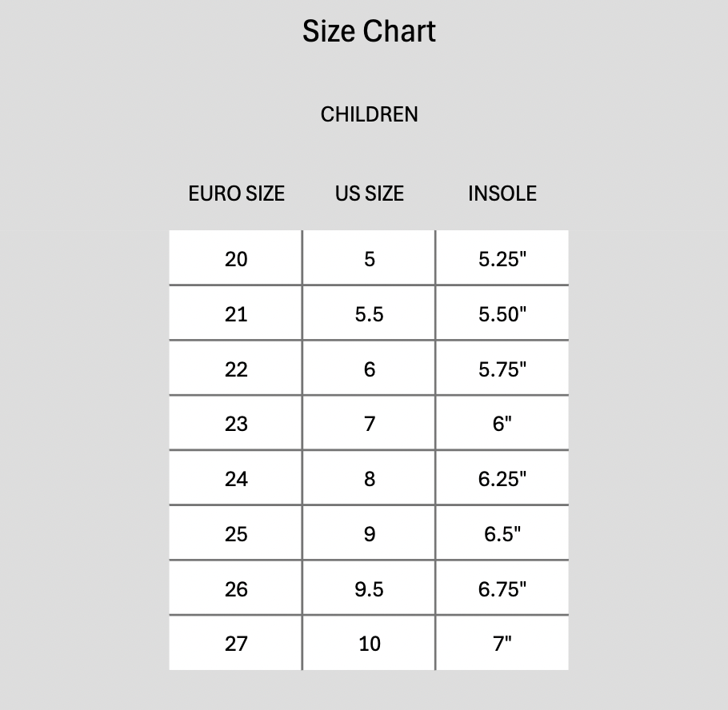Select the 6.5" insole cell
This screenshot has height=710, width=728.
coord(502,533)
